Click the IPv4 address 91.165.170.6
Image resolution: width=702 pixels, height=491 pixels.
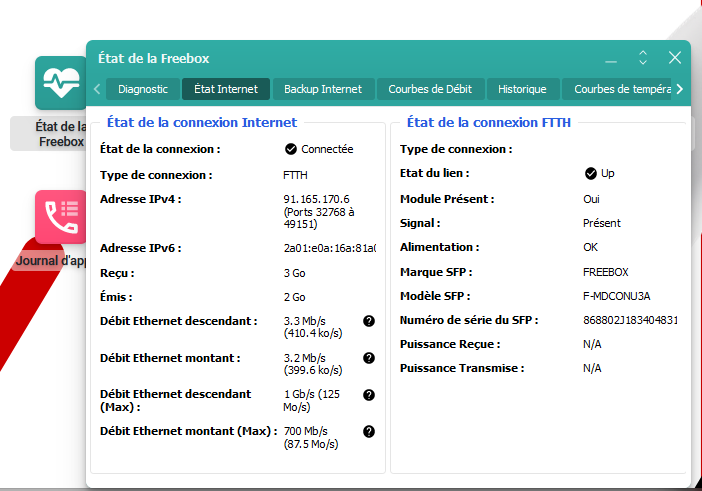pyautogui.click(x=316, y=199)
